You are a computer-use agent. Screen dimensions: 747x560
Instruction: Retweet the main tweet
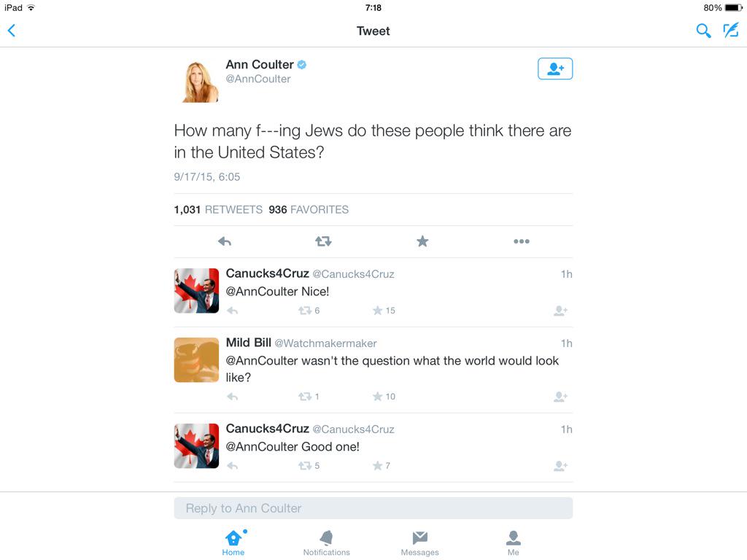point(323,241)
